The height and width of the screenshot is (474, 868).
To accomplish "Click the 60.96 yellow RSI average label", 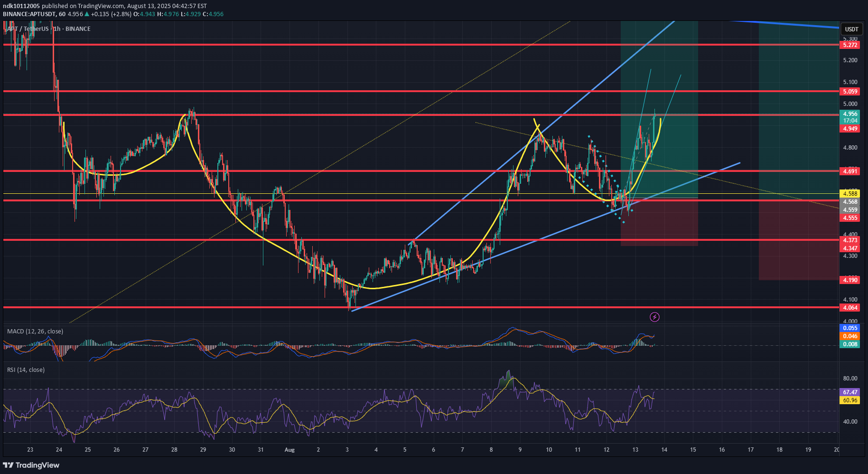I will pyautogui.click(x=849, y=400).
